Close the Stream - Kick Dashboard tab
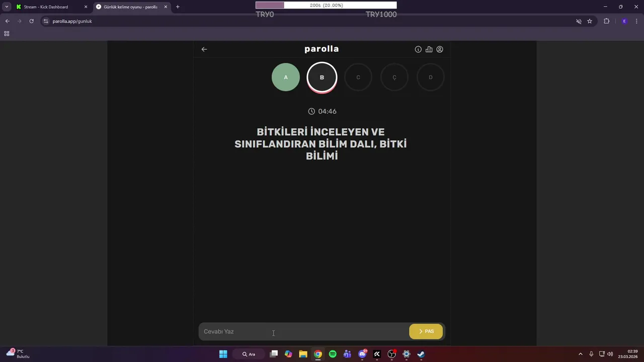 (86, 7)
